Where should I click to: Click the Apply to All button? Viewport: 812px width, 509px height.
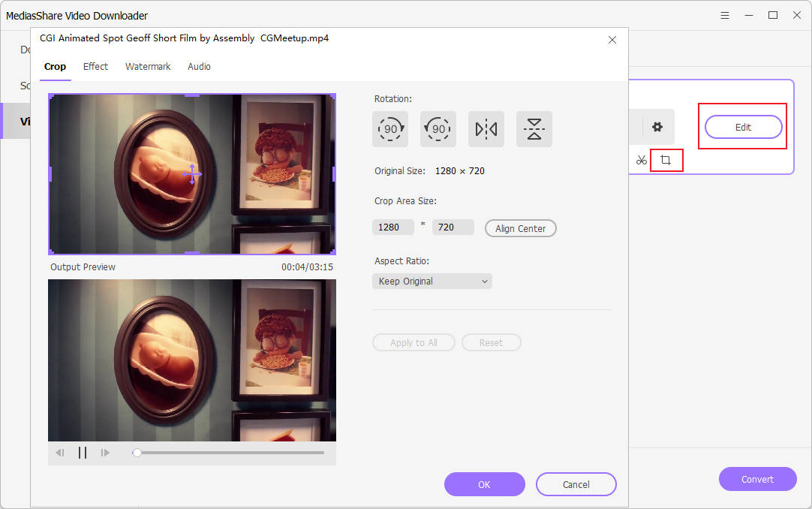click(x=414, y=342)
